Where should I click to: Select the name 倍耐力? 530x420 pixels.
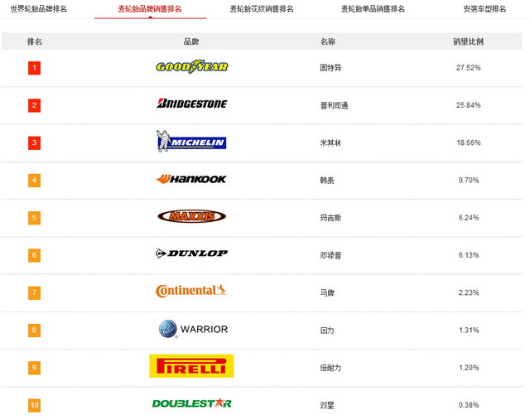(330, 368)
